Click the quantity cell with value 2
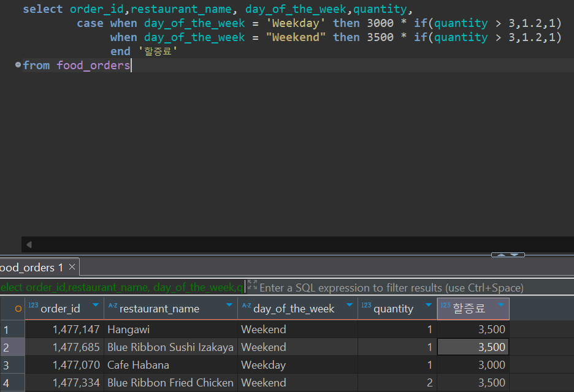574x392 pixels. 397,383
